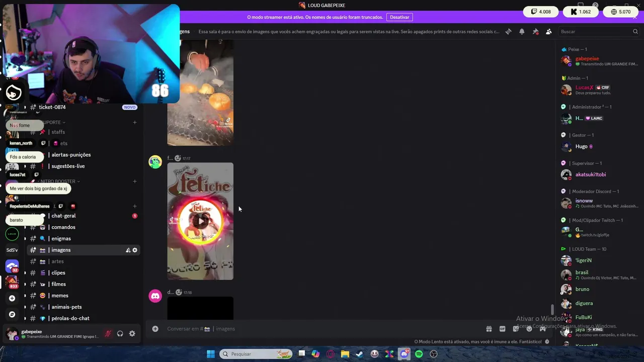The width and height of the screenshot is (644, 362).
Task: Open pinned messages pin icon
Action: click(x=535, y=31)
